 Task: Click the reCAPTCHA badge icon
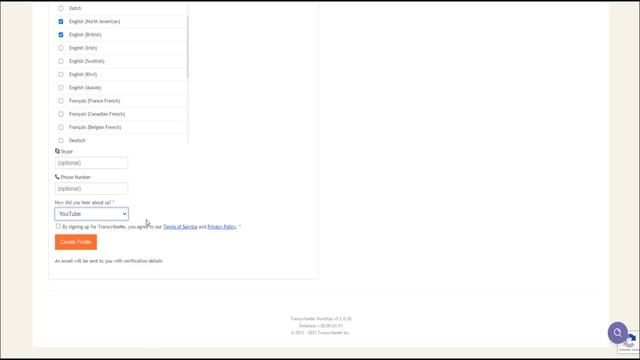click(x=631, y=341)
